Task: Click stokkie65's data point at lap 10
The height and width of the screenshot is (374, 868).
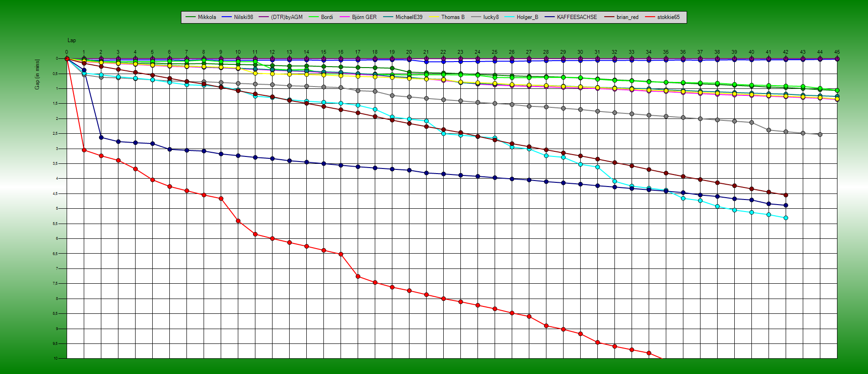Action: [x=238, y=221]
